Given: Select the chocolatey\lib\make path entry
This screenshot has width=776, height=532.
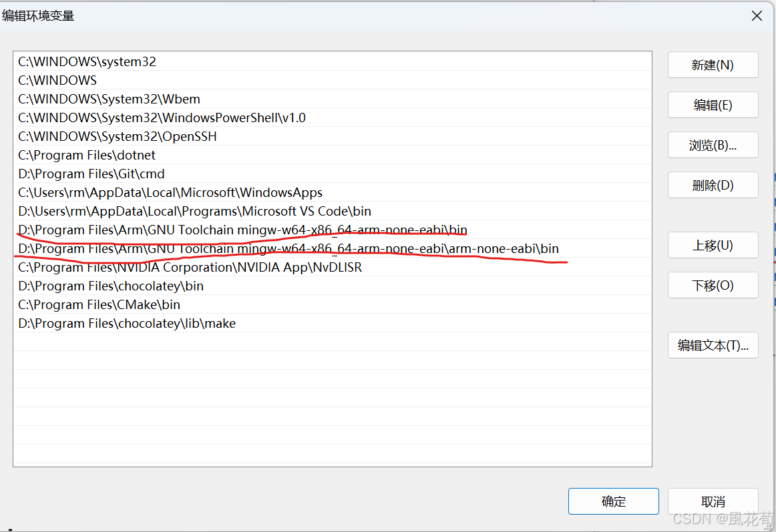Looking at the screenshot, I should tap(127, 323).
